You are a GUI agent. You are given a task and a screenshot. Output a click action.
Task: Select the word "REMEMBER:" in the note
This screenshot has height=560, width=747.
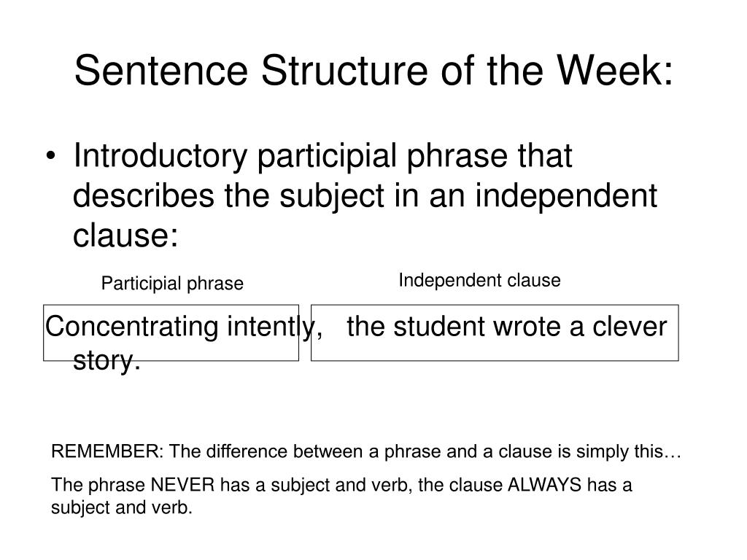(107, 451)
